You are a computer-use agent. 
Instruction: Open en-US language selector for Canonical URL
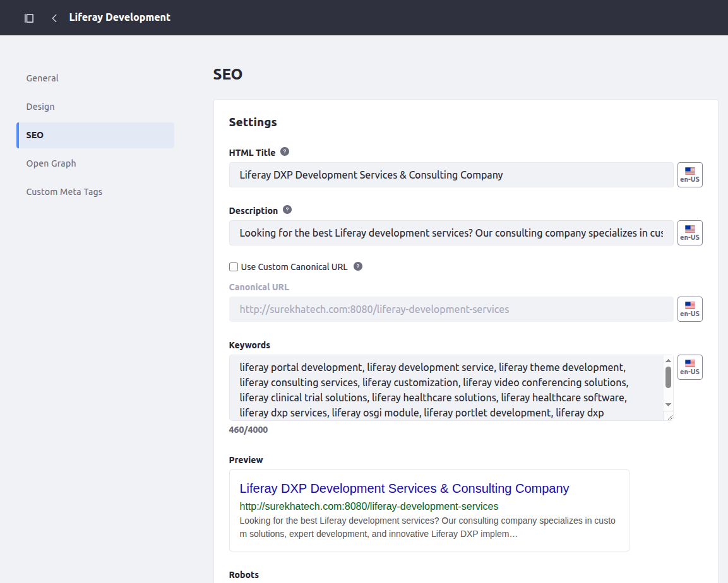[690, 309]
